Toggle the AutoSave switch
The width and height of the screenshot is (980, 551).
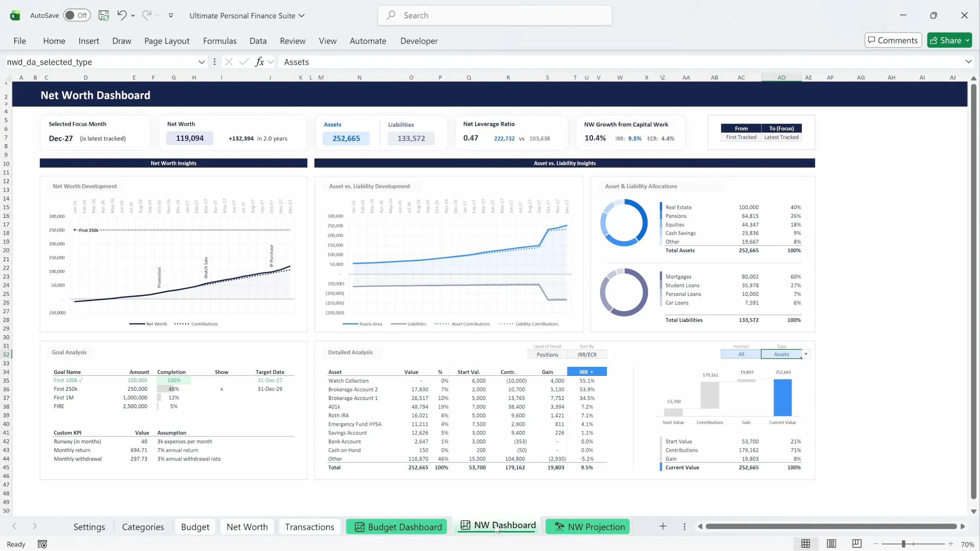[77, 15]
